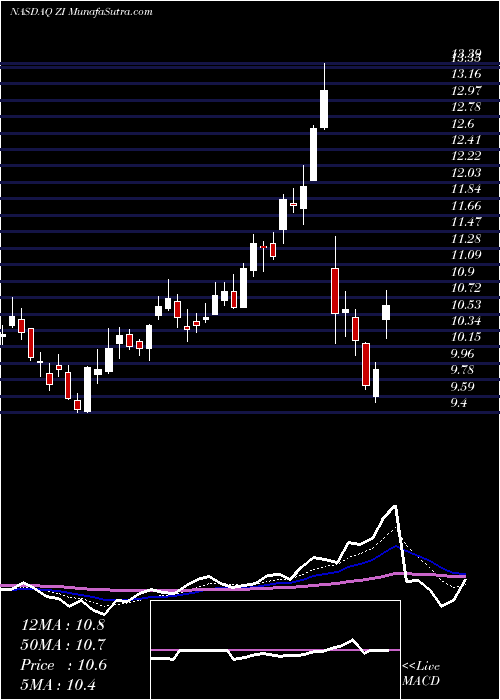Select the 12.03 price axis label

(x=466, y=173)
